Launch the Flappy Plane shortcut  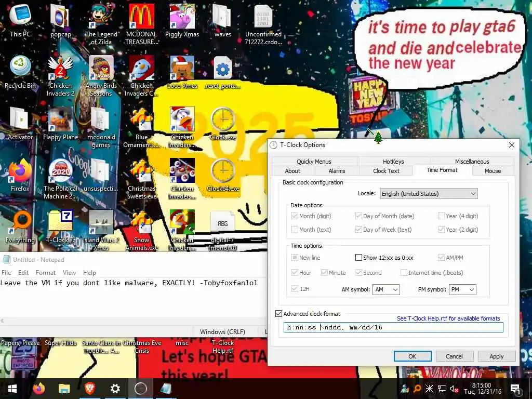click(60, 124)
